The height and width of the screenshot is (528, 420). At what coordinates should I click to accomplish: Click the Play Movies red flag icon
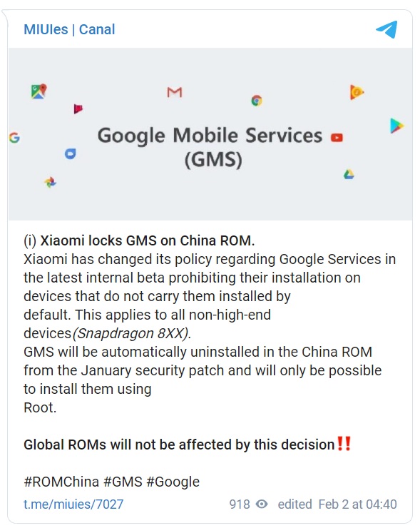pos(78,108)
